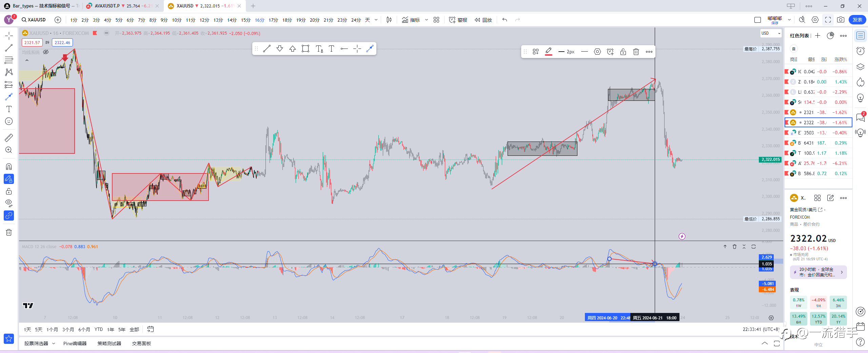Viewport: 868px width, 353px height.
Task: Expand the 指标 indicators dropdown arrow
Action: point(427,20)
